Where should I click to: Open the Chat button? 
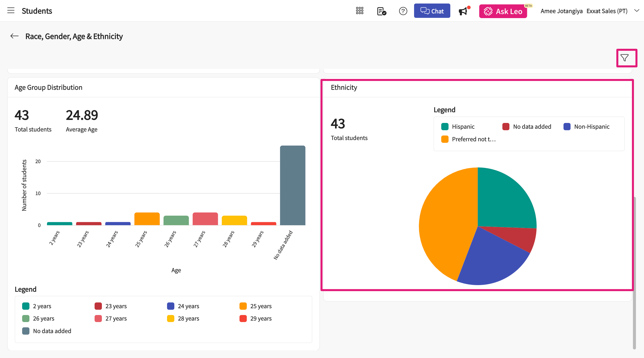click(x=432, y=11)
